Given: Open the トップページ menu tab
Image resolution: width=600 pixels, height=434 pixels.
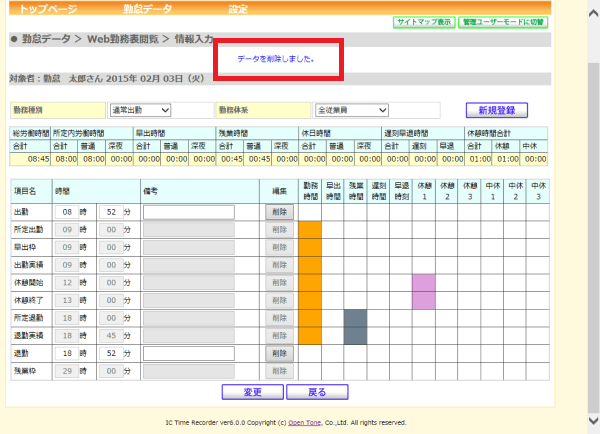Looking at the screenshot, I should click(x=48, y=8).
